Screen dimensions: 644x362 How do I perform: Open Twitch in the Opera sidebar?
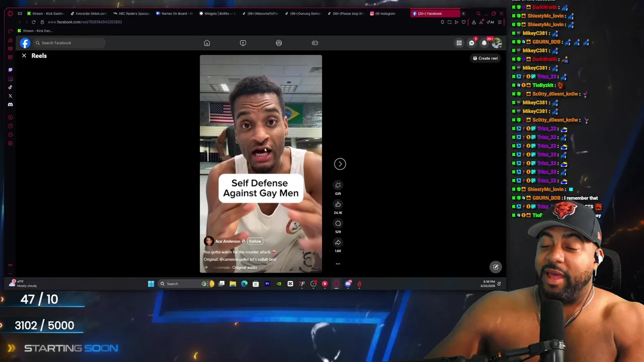[x=10, y=70]
